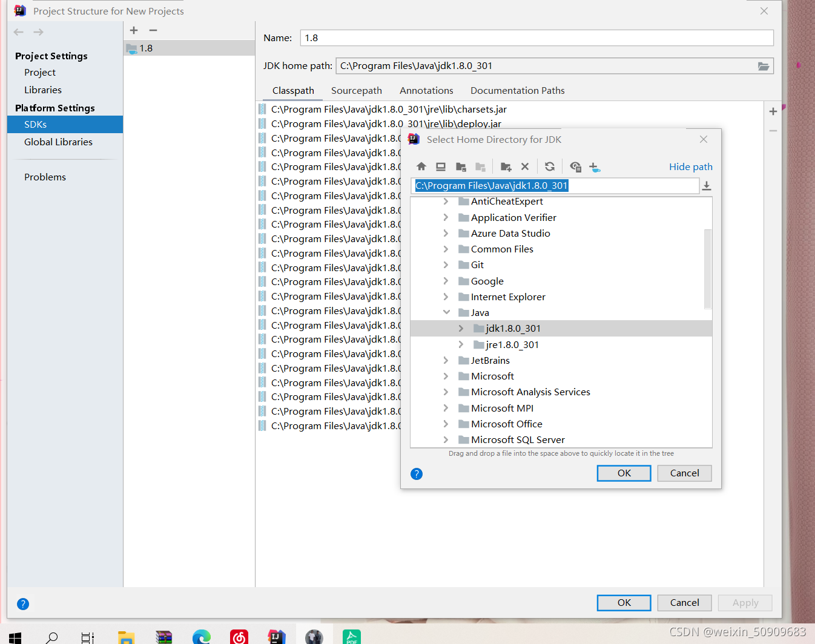The height and width of the screenshot is (644, 815).
Task: Select the 1.8 SDK in list
Action: click(189, 48)
